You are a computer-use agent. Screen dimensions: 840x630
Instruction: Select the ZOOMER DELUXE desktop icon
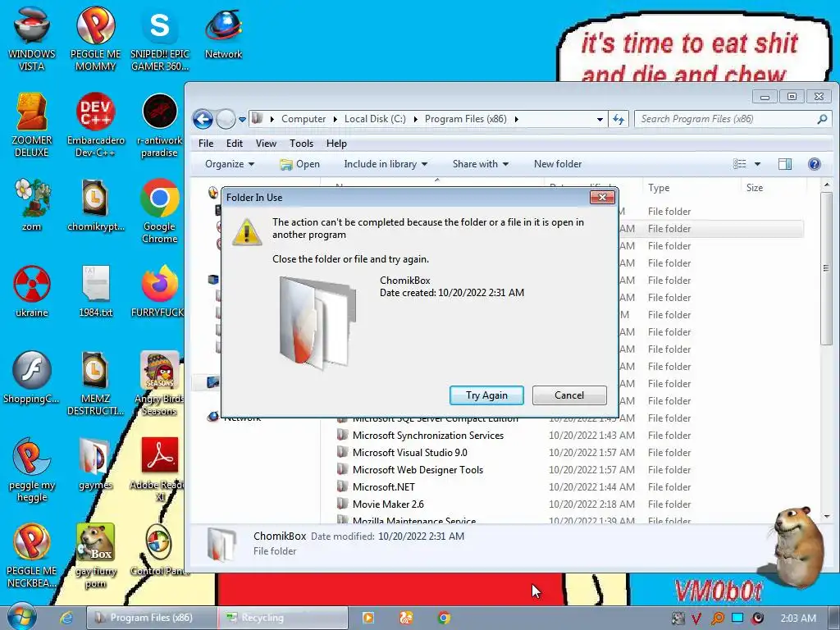click(32, 125)
